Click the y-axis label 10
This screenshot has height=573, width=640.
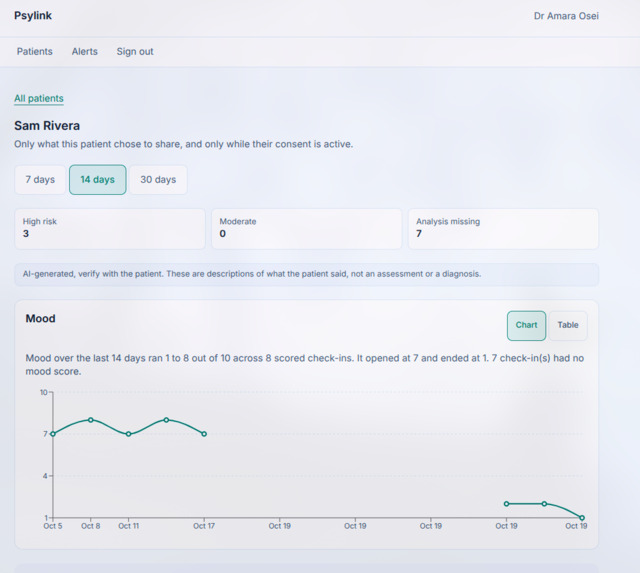pyautogui.click(x=43, y=392)
